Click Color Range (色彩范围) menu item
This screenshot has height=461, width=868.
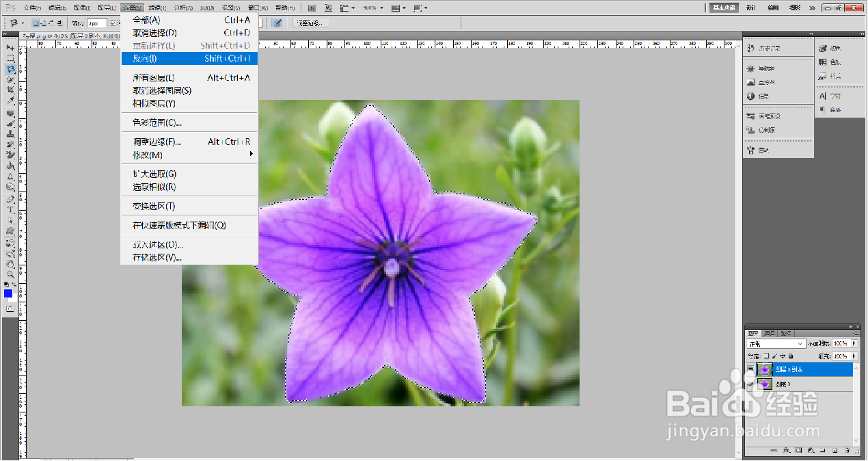(157, 123)
